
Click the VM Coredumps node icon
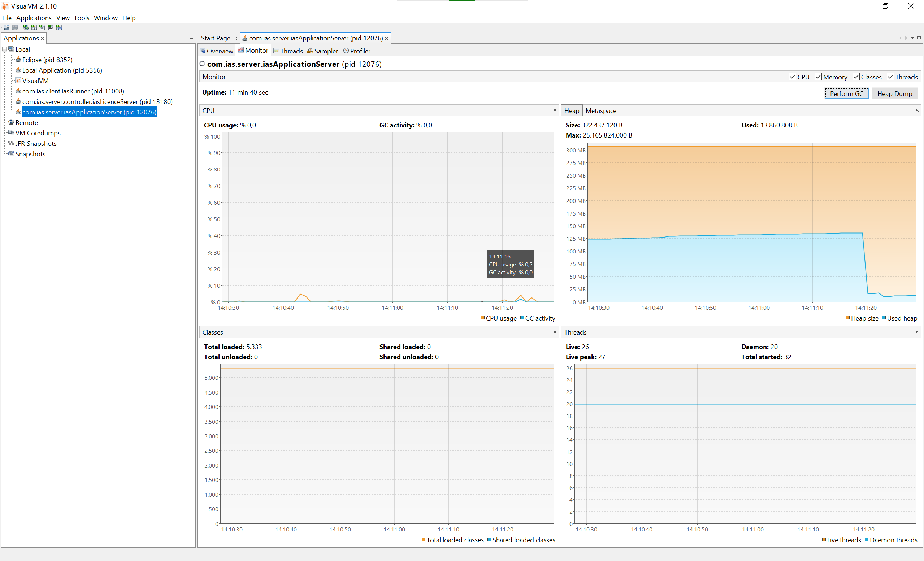point(11,133)
